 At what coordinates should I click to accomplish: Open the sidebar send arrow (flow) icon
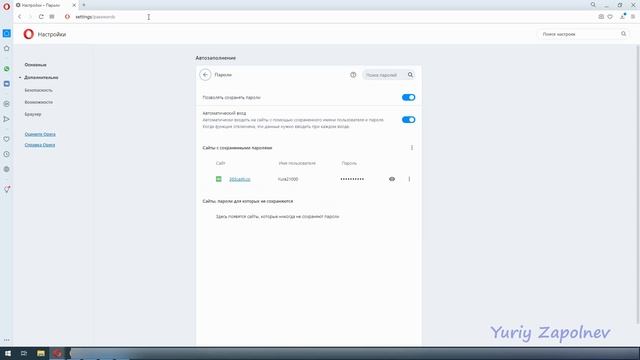(x=7, y=119)
